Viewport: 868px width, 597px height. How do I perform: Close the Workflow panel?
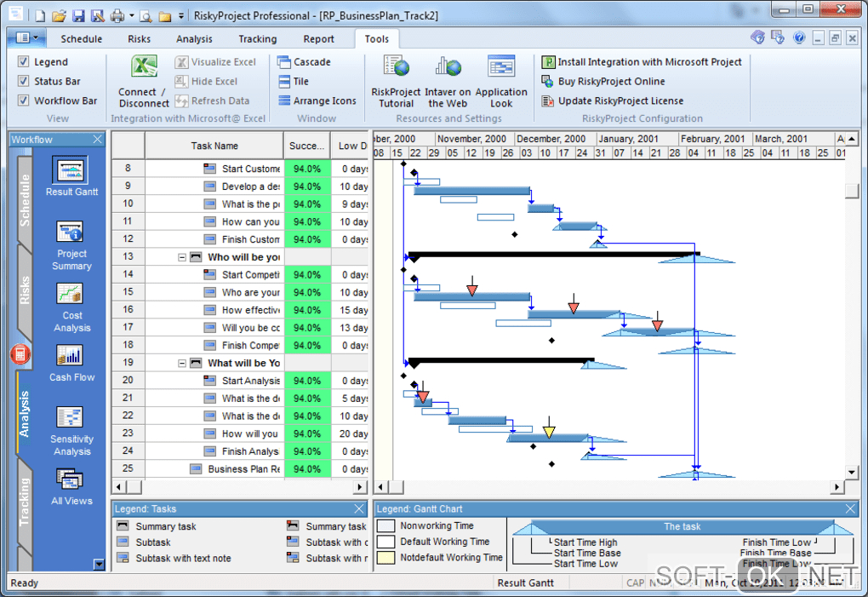point(97,139)
